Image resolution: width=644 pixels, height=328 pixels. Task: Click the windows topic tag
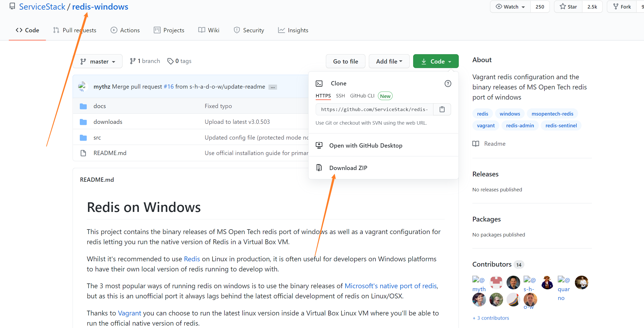point(510,114)
